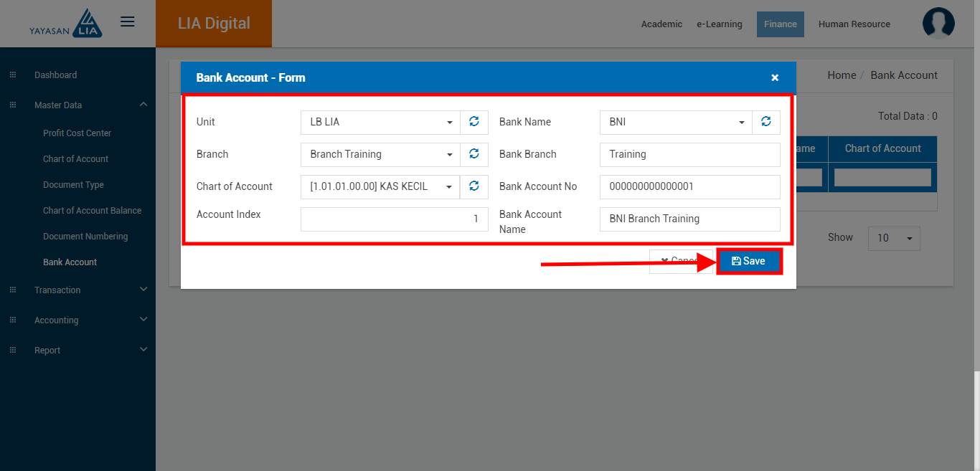Open Chart of Account KAS KECIL dropdown
Image resolution: width=980 pixels, height=471 pixels.
pos(380,186)
